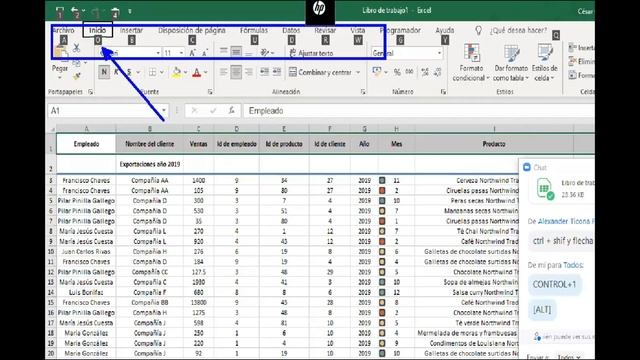Toggle Middle Align vertical alignment
The image size is (640, 360).
(236, 51)
